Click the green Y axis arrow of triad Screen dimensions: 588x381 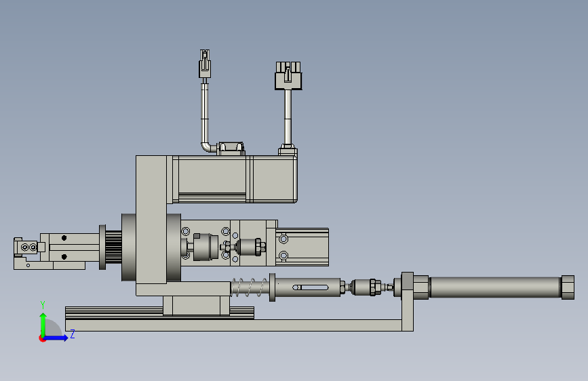(x=43, y=324)
